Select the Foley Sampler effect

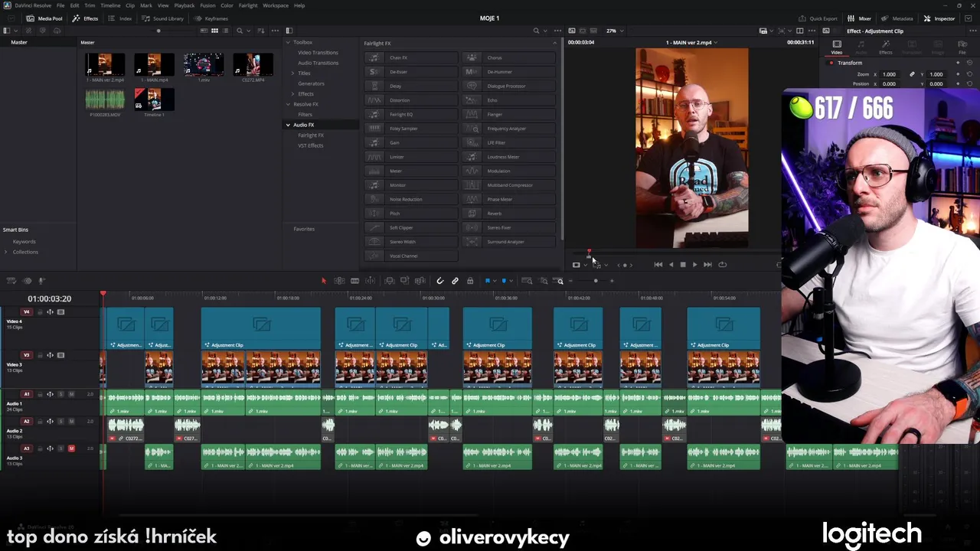coord(410,129)
